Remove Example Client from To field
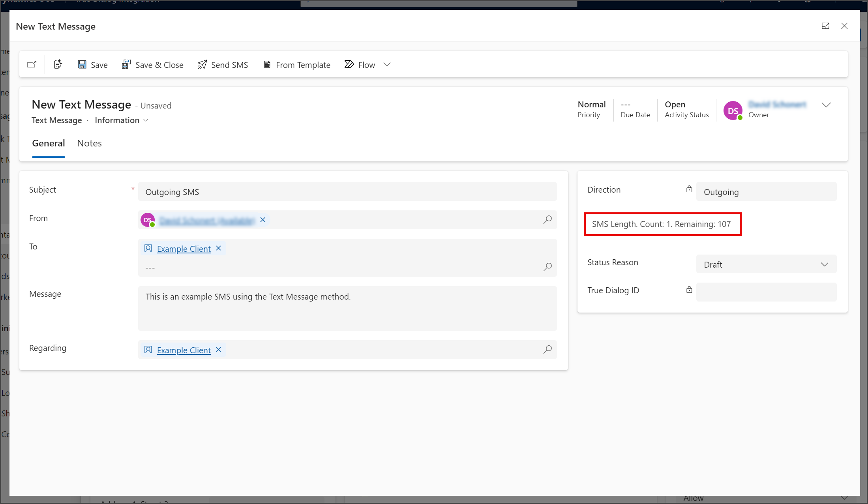Screen dimensions: 868x504 pos(219,248)
